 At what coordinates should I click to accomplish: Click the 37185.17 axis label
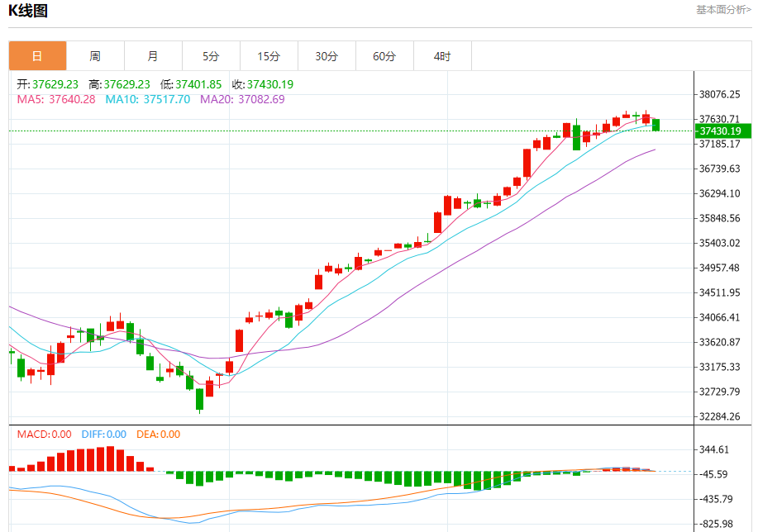(x=719, y=144)
